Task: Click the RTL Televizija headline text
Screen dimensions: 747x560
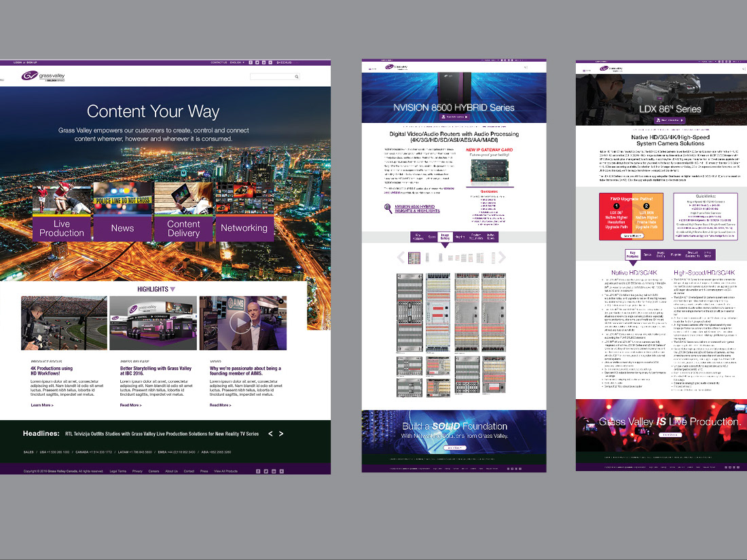Action: click(x=162, y=434)
